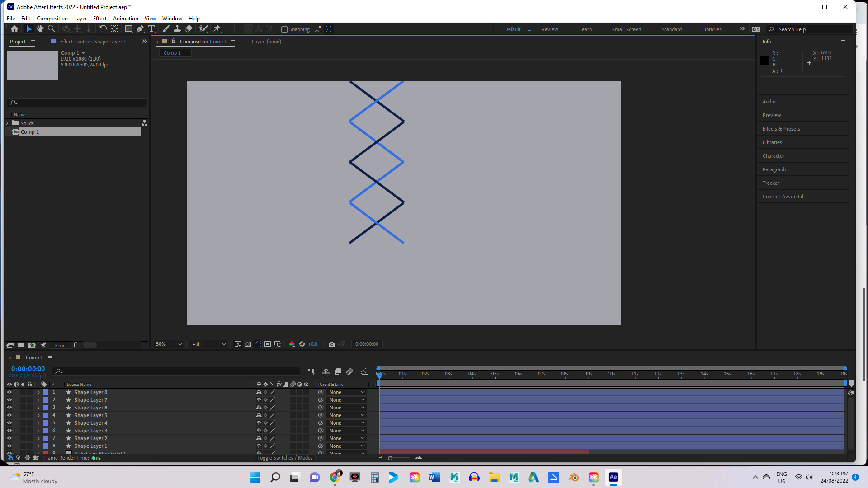Select the Pen tool
The width and height of the screenshot is (868, 488).
pyautogui.click(x=140, y=29)
